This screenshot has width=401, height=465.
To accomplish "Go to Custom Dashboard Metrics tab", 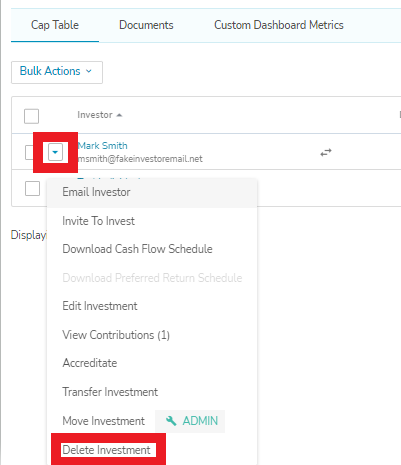I will (279, 25).
